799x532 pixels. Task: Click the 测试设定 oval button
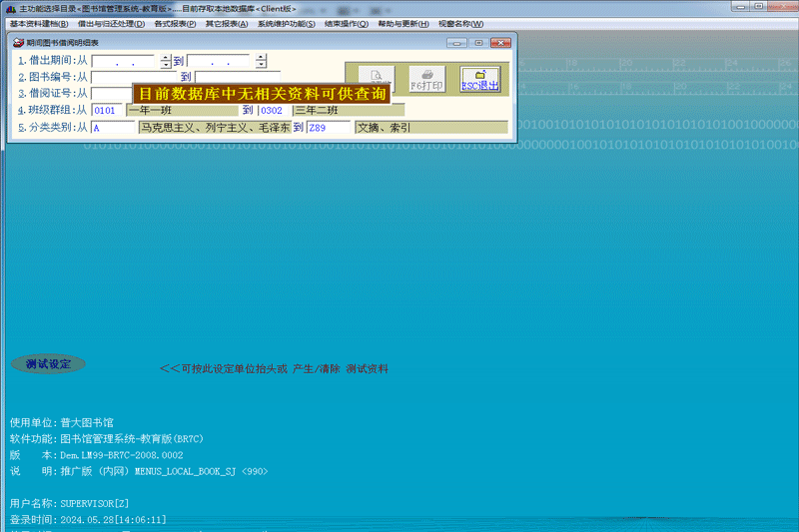tap(48, 364)
